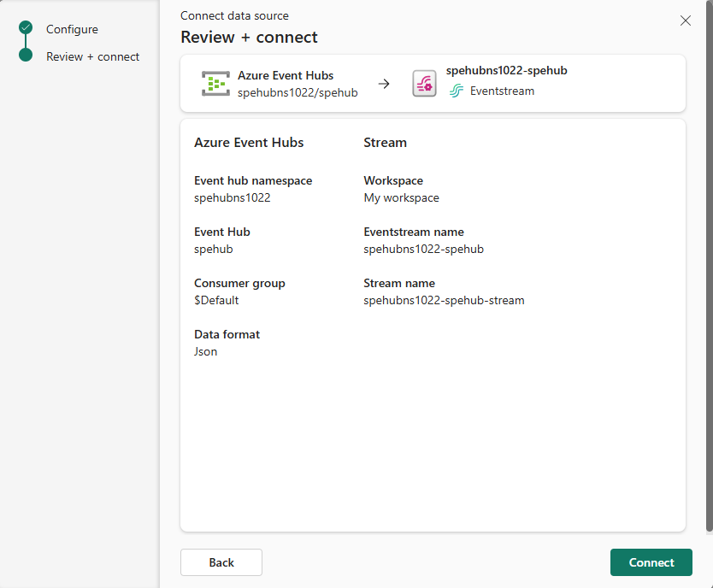Click the Consumer group field label
Screen dimensions: 713x588
tap(239, 283)
